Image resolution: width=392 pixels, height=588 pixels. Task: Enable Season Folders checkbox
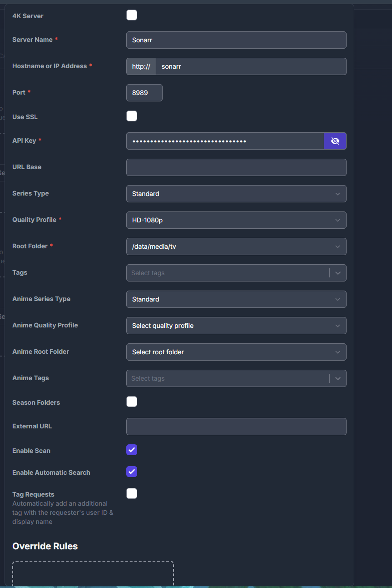click(132, 402)
